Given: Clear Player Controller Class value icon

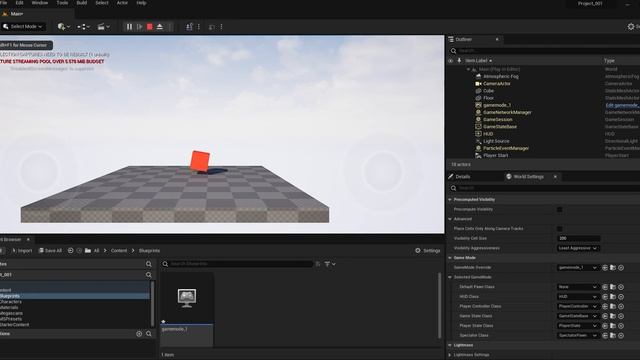Looking at the screenshot, I should pyautogui.click(x=621, y=306).
